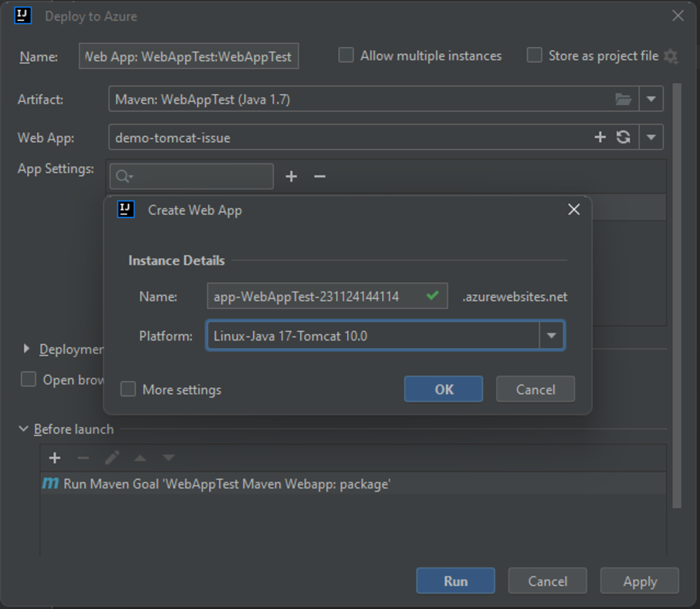The width and height of the screenshot is (700, 609).
Task: Remove the selected Before launch task
Action: click(x=83, y=458)
